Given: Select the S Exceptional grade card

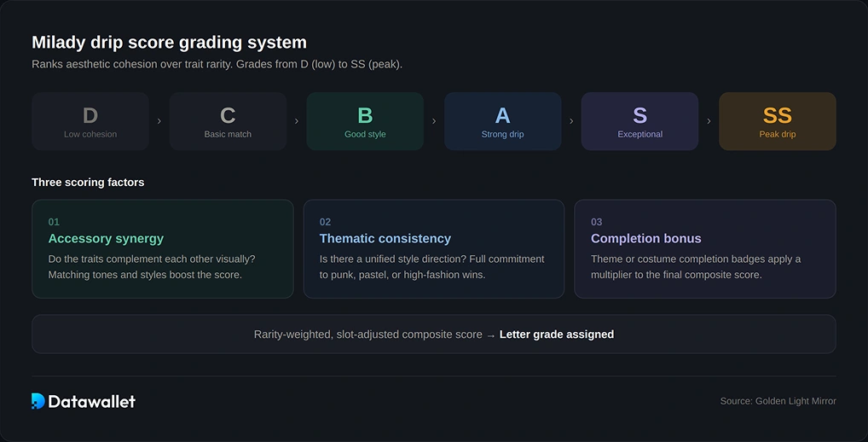Looking at the screenshot, I should point(640,121).
